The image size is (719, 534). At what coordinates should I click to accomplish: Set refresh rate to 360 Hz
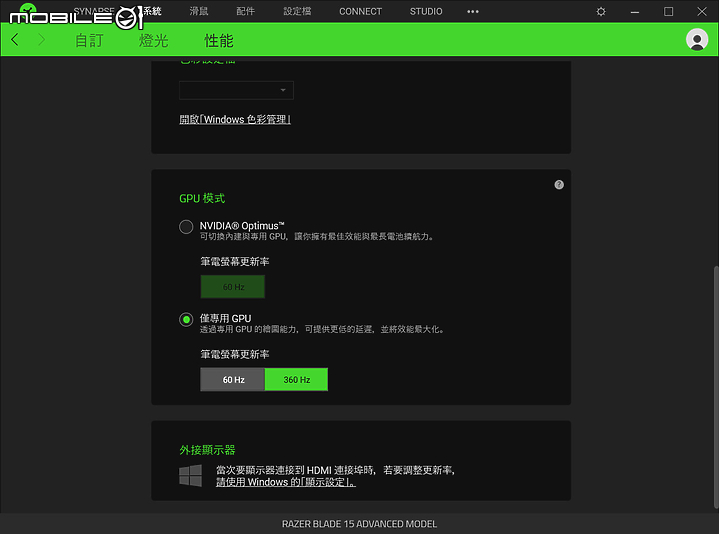pos(296,380)
